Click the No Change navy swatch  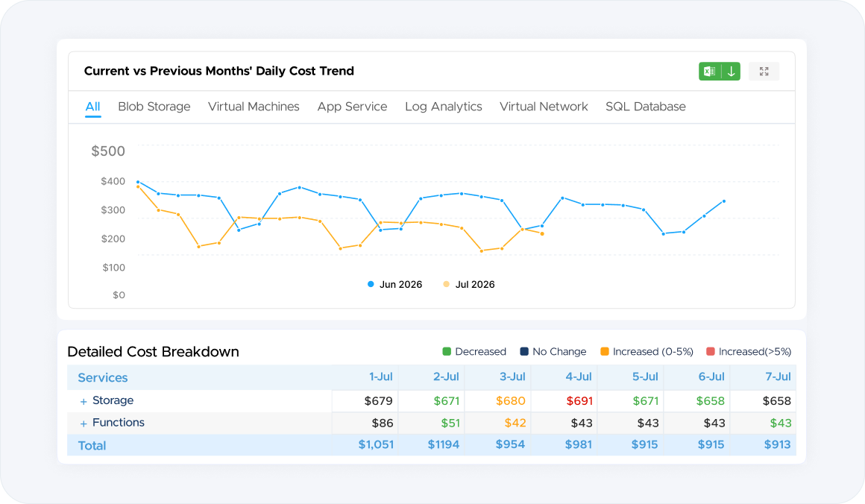tap(524, 351)
